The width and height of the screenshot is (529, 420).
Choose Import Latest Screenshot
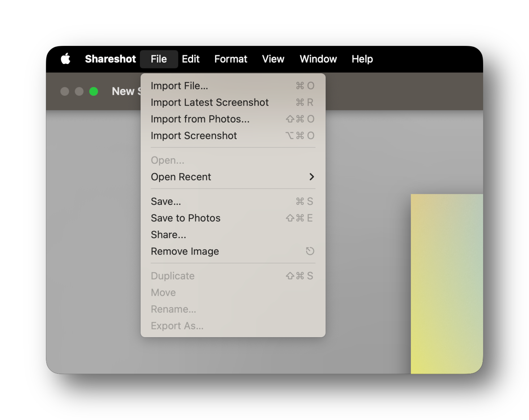[x=210, y=102]
